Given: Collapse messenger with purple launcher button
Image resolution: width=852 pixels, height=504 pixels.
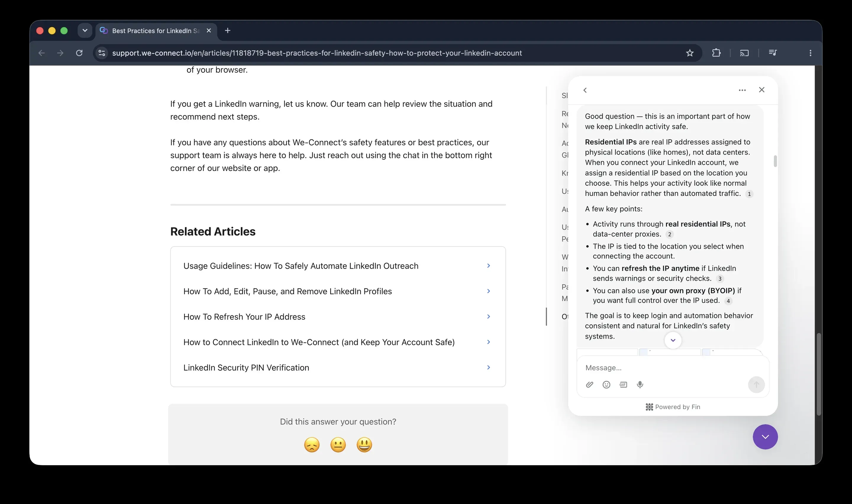Looking at the screenshot, I should click(765, 437).
